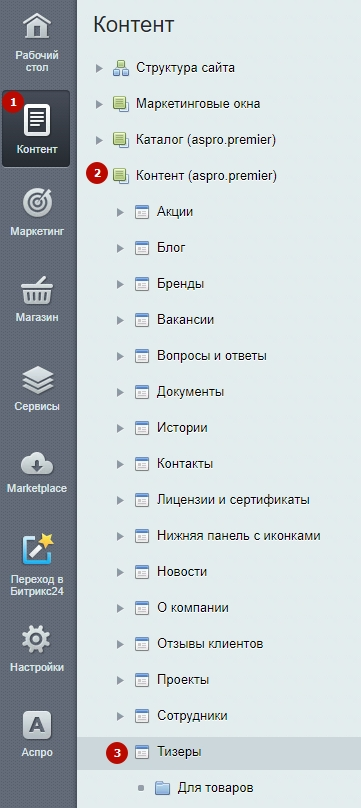Expand the Структура сайта node
This screenshot has width=361, height=808.
99,68
